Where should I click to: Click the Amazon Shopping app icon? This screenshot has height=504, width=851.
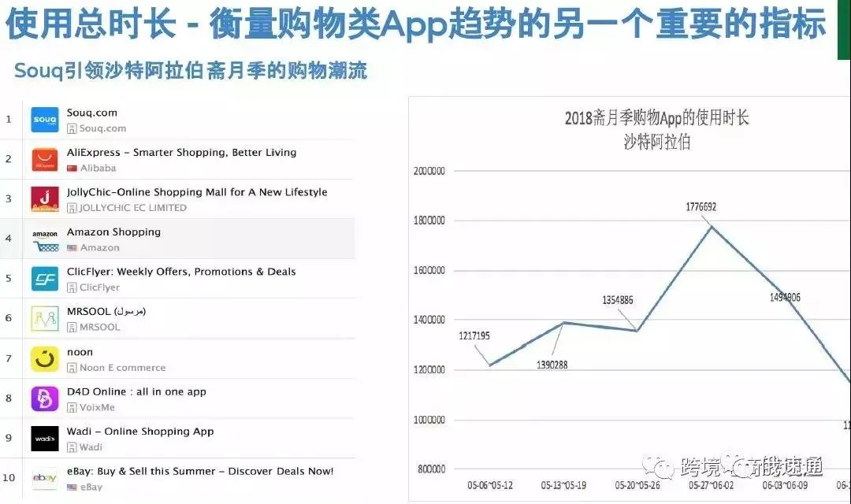click(x=44, y=239)
